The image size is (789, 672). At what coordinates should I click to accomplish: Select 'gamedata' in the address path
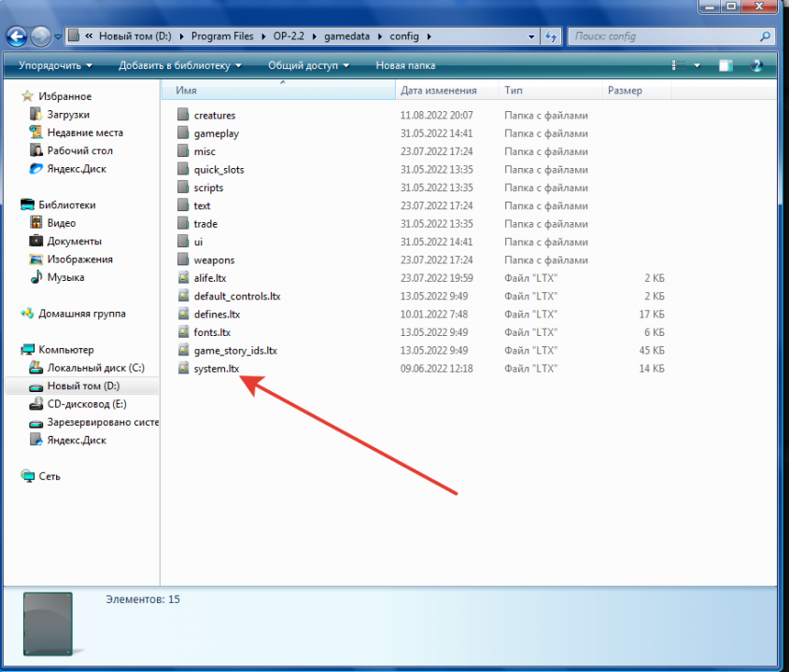(x=346, y=36)
